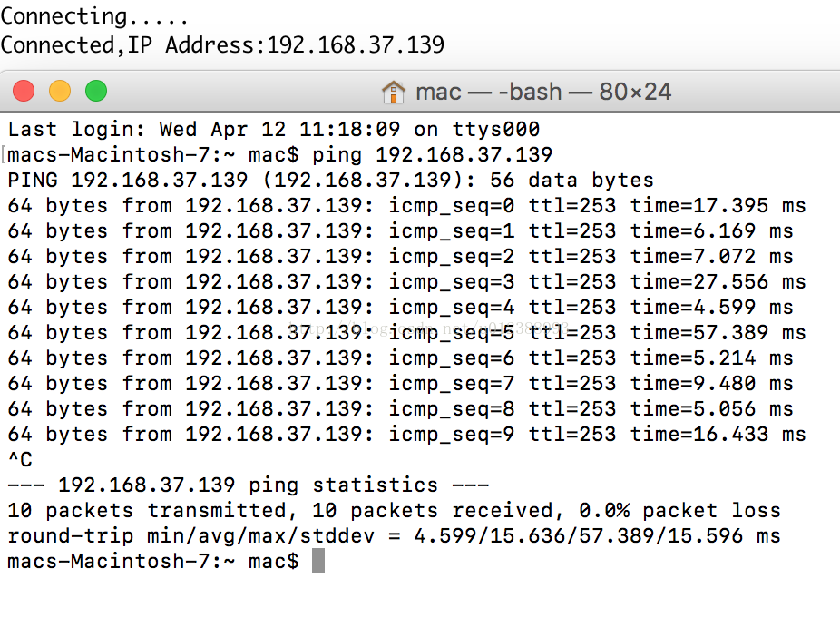Viewport: 840px width, 637px height.
Task: Click the icmp_seq=9 reply line
Action: pos(406,434)
